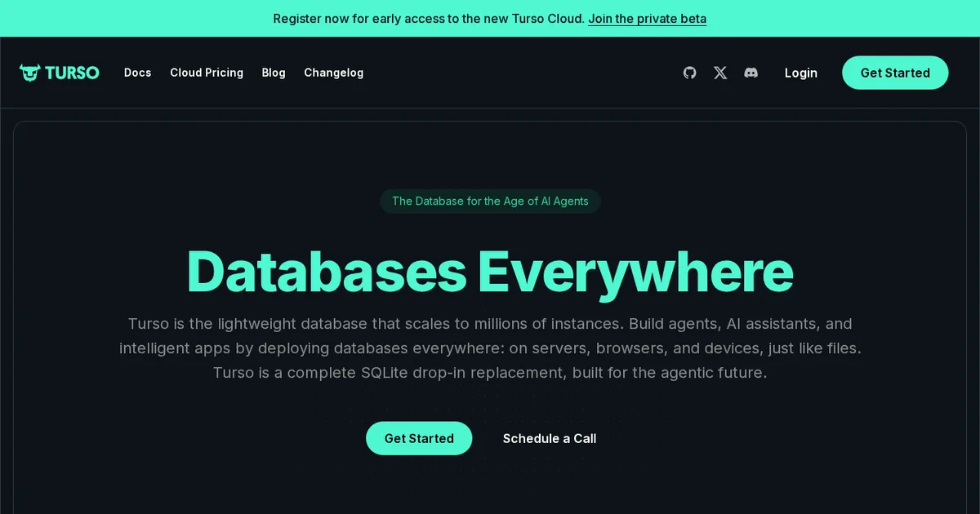Click the Login link
The image size is (980, 514).
[x=801, y=73]
